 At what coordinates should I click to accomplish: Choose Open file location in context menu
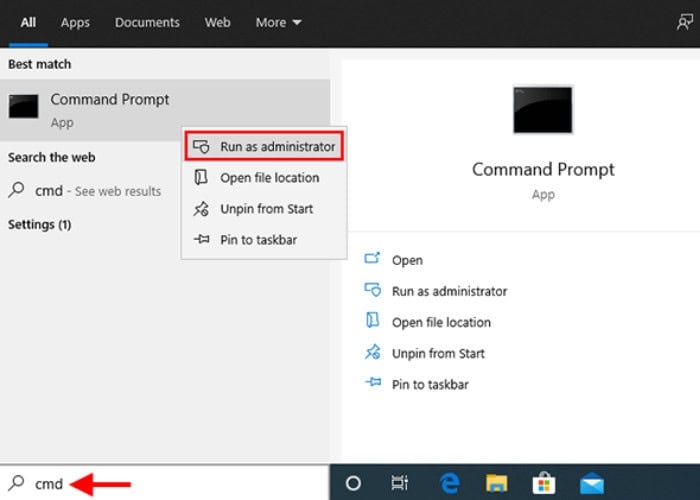pos(264,178)
